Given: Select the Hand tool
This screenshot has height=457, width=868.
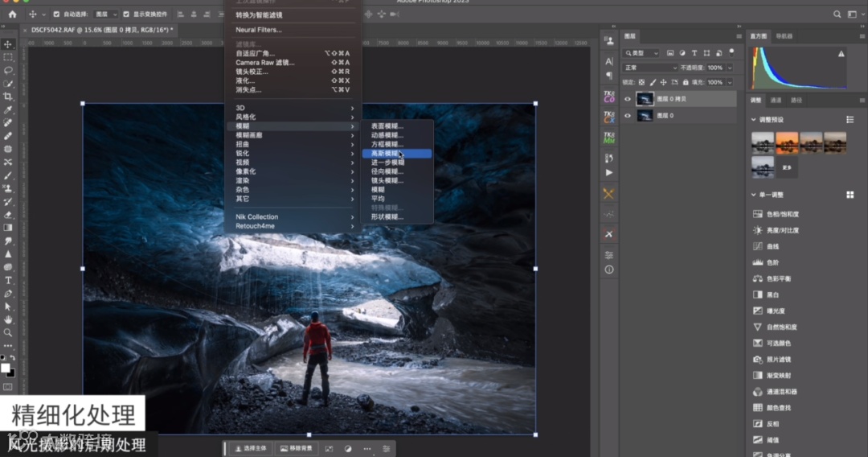Looking at the screenshot, I should (8, 319).
